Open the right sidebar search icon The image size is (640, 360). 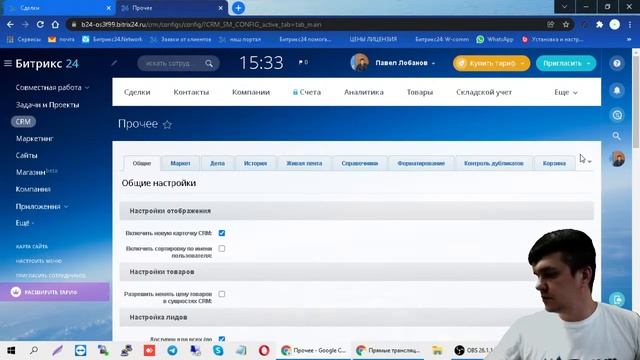(617, 136)
